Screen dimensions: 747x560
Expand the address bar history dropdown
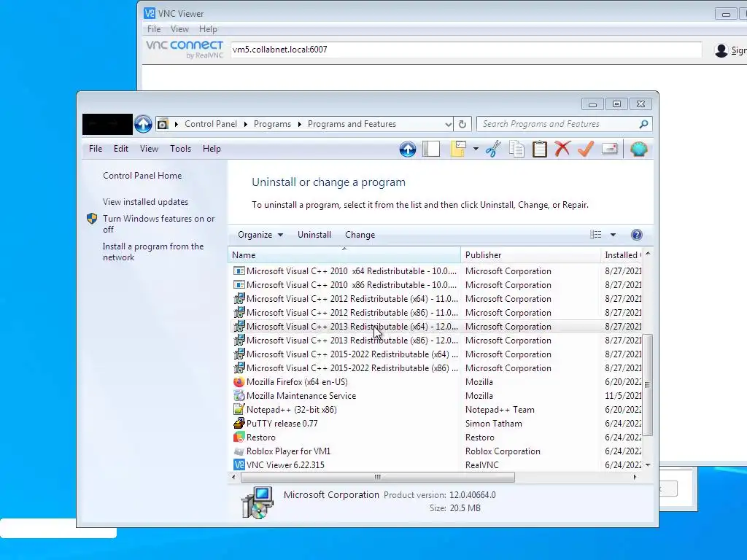point(448,124)
